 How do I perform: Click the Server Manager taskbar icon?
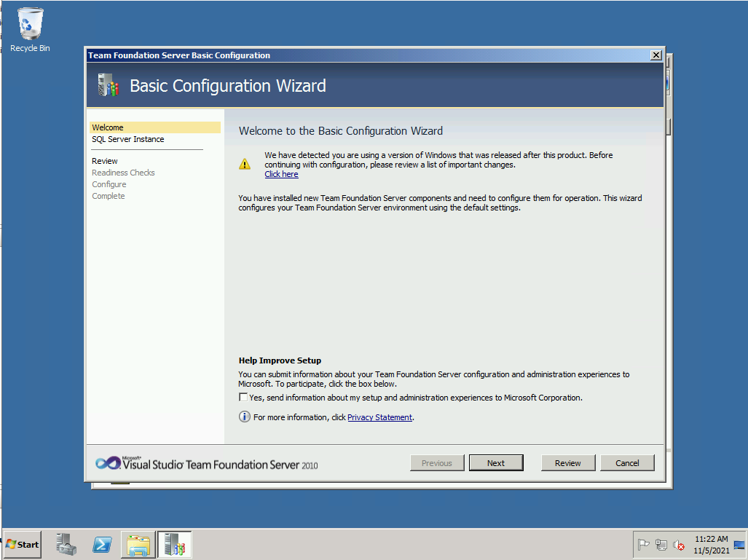[x=66, y=544]
